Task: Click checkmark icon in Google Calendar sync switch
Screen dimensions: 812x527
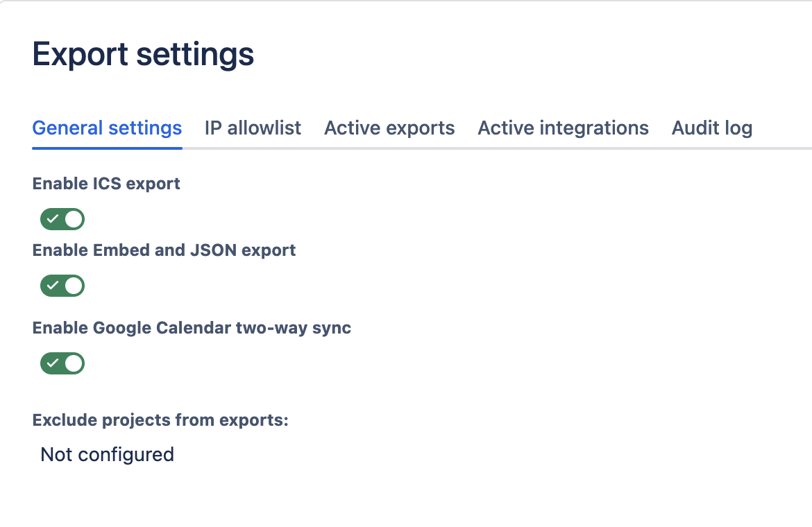Action: (53, 363)
